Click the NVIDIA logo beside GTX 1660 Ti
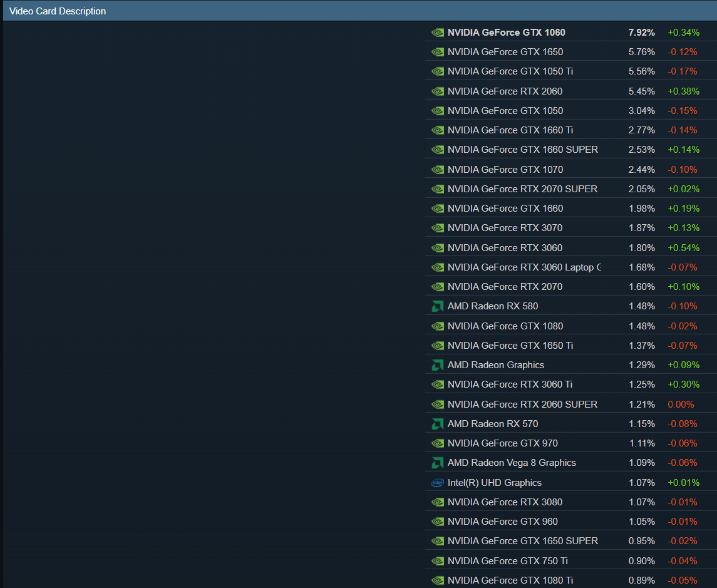The width and height of the screenshot is (717, 588). [x=438, y=130]
